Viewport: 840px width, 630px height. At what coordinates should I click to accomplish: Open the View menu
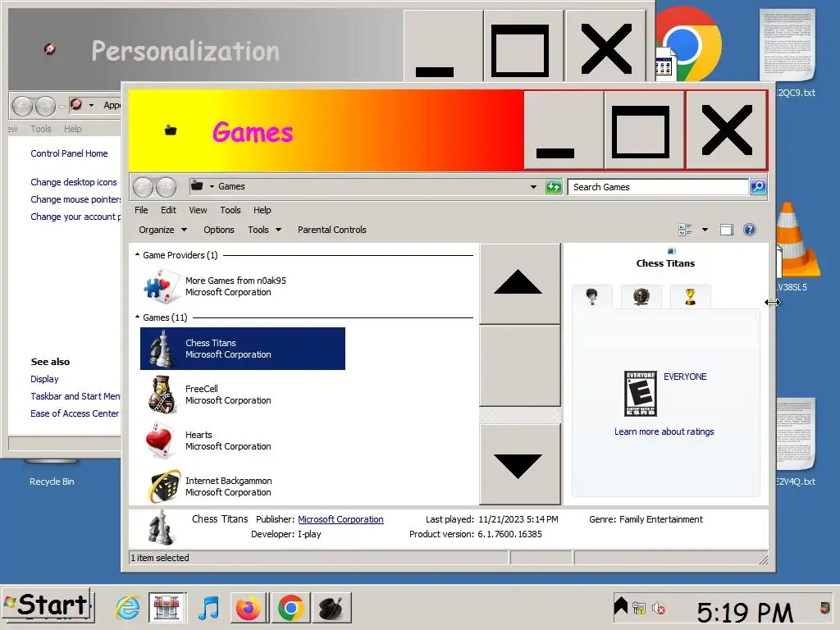tap(198, 210)
